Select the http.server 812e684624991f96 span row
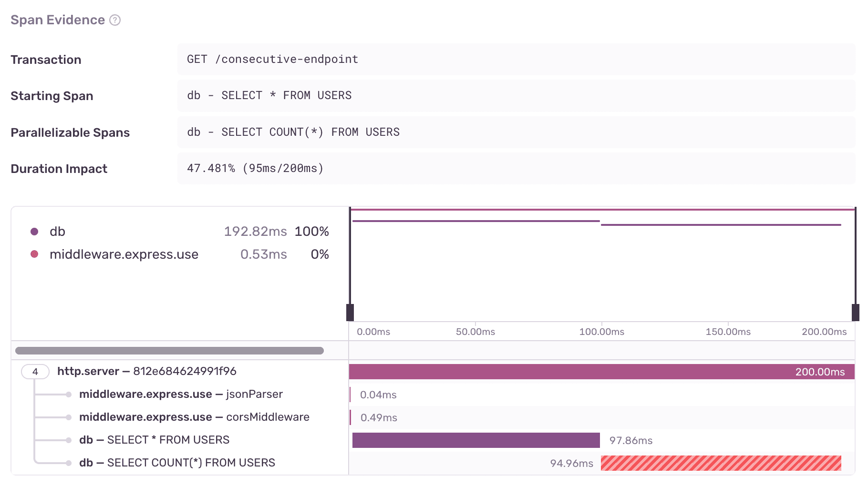868x486 pixels. click(146, 372)
